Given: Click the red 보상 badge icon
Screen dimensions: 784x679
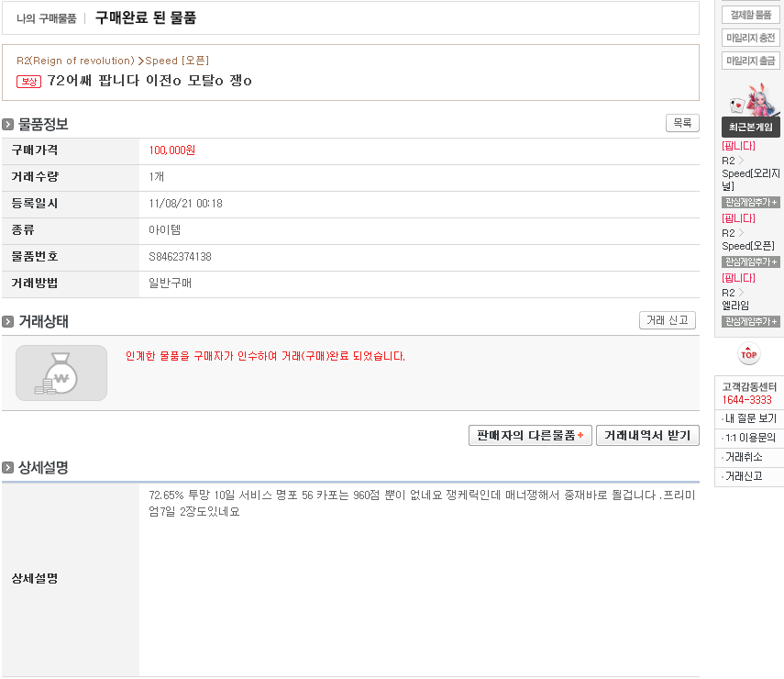Looking at the screenshot, I should pos(29,81).
